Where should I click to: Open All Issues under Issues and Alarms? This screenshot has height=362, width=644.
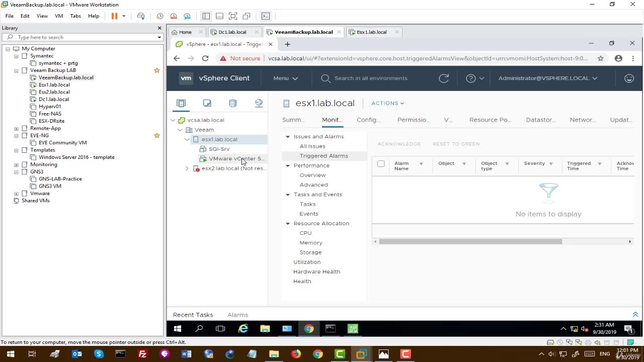[x=312, y=146]
